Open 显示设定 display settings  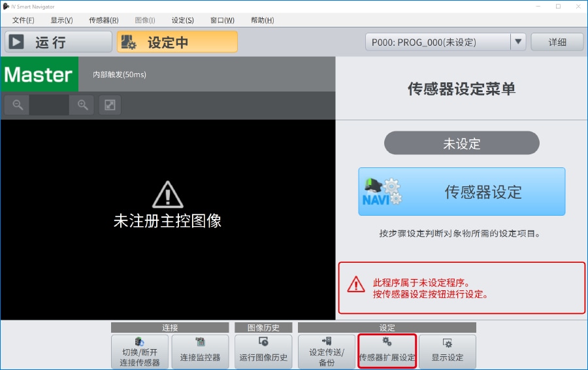[x=447, y=352]
